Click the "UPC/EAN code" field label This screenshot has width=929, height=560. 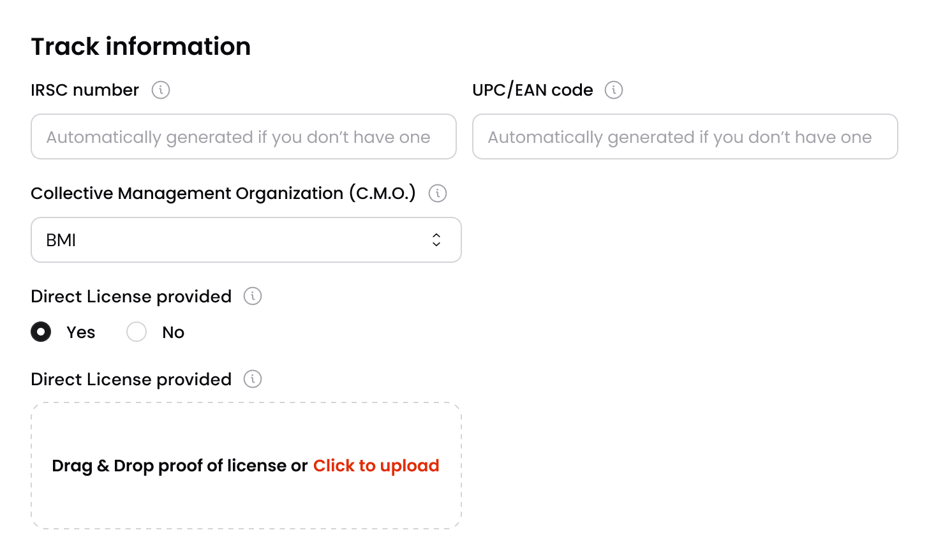[532, 90]
